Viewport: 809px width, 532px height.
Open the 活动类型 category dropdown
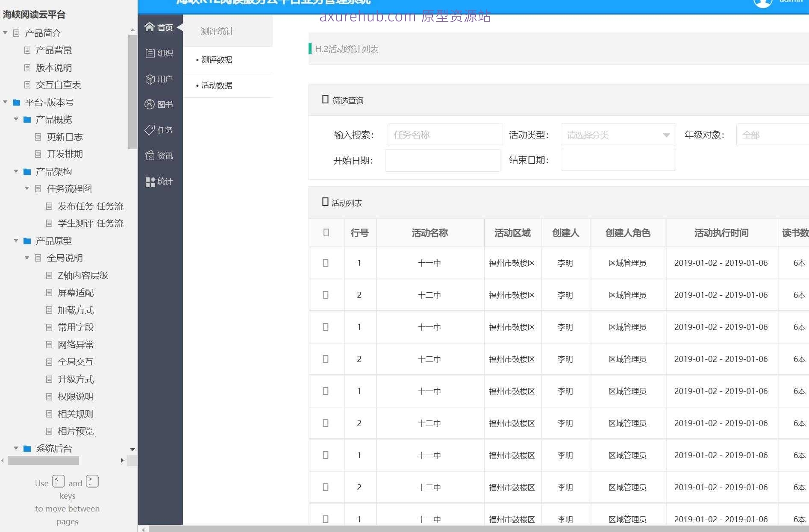coord(618,135)
